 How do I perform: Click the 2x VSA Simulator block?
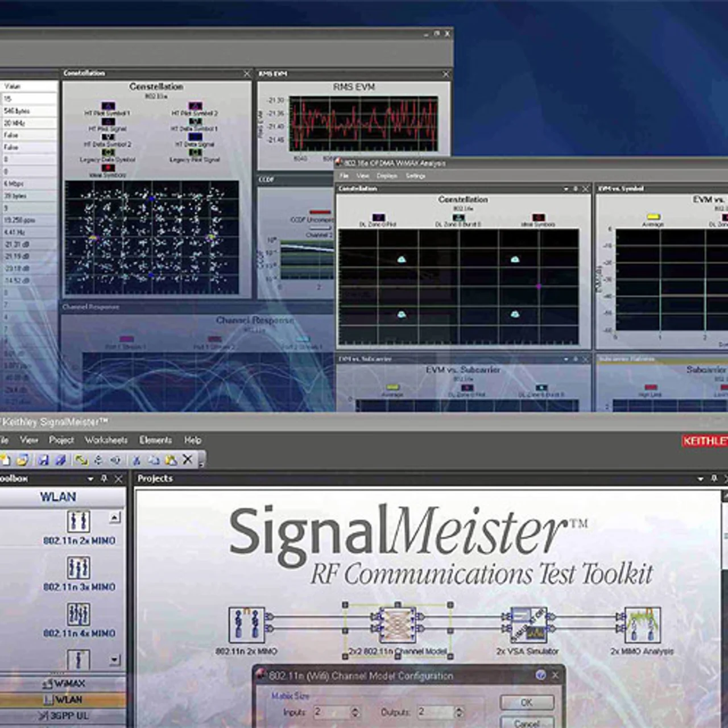click(527, 625)
